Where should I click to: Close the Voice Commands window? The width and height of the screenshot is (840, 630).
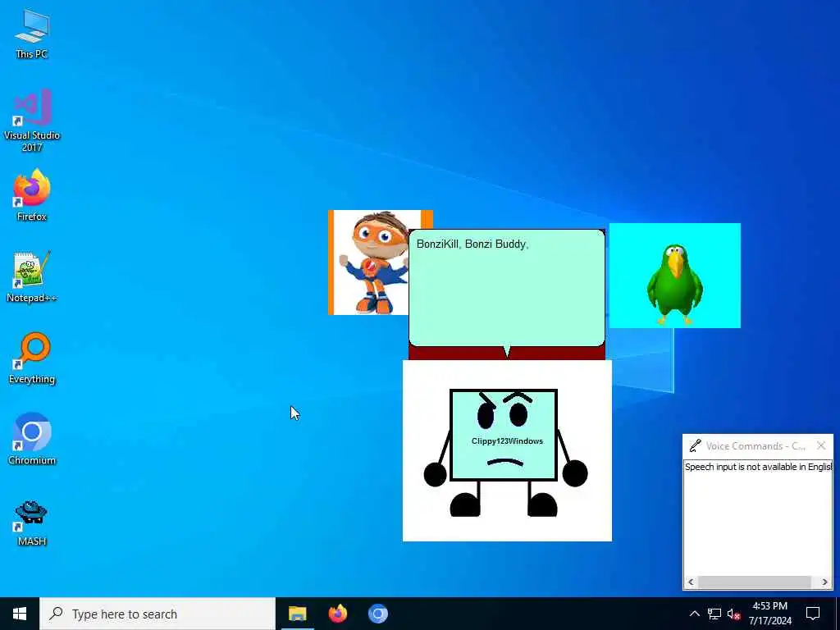(x=821, y=445)
